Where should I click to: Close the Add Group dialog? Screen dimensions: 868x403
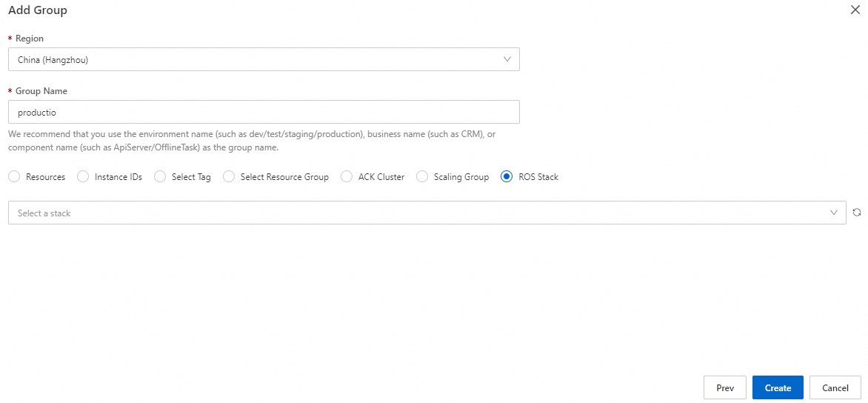pyautogui.click(x=855, y=10)
